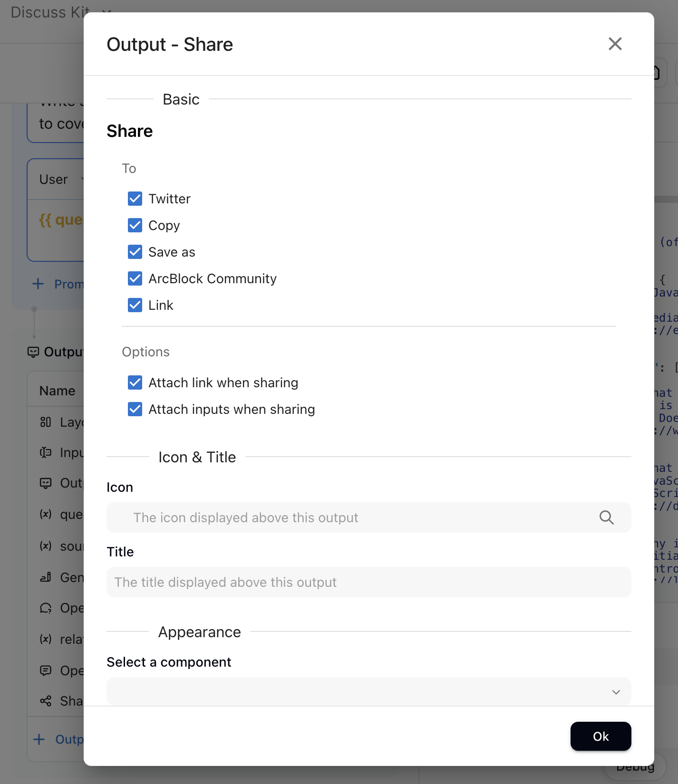Click the Layout row icon
Viewport: 678px width, 784px height.
(x=46, y=422)
